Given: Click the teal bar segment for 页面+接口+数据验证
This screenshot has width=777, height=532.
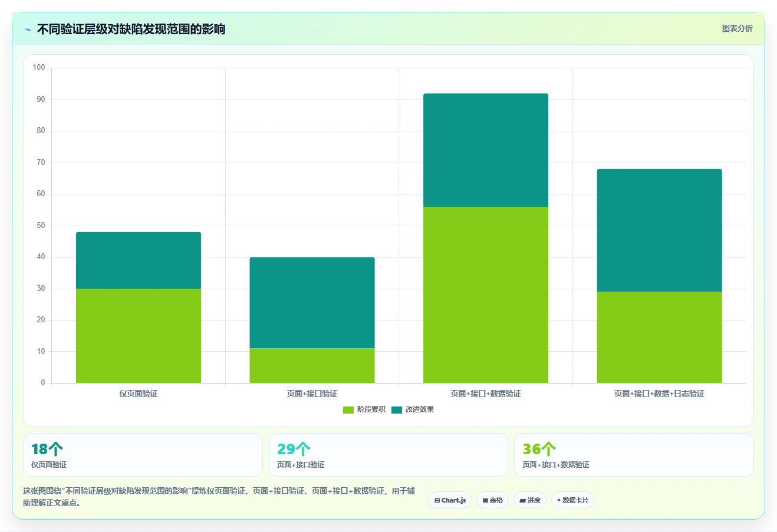Looking at the screenshot, I should coord(486,150).
